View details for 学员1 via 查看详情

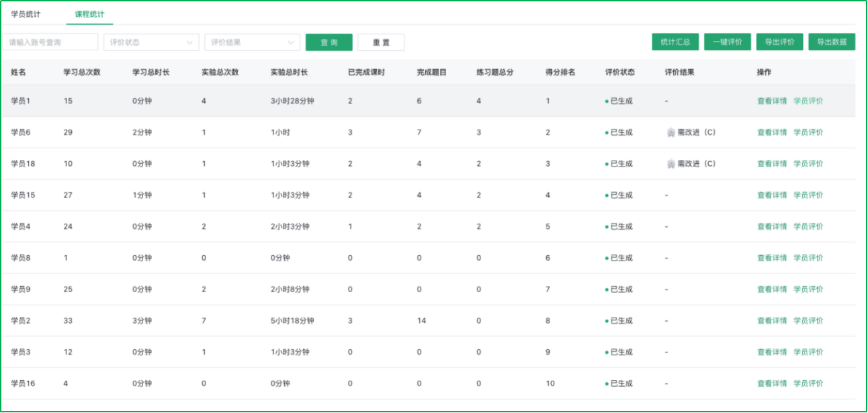[x=771, y=101]
